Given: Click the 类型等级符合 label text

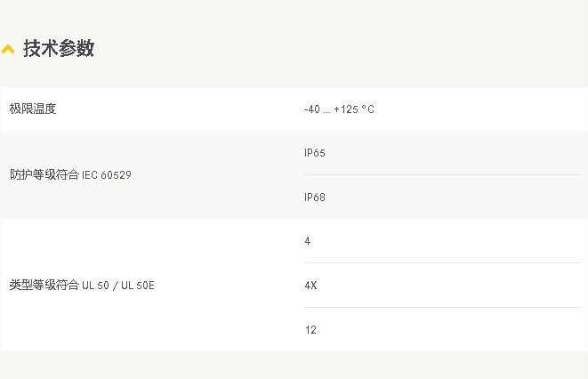Looking at the screenshot, I should click(44, 286).
